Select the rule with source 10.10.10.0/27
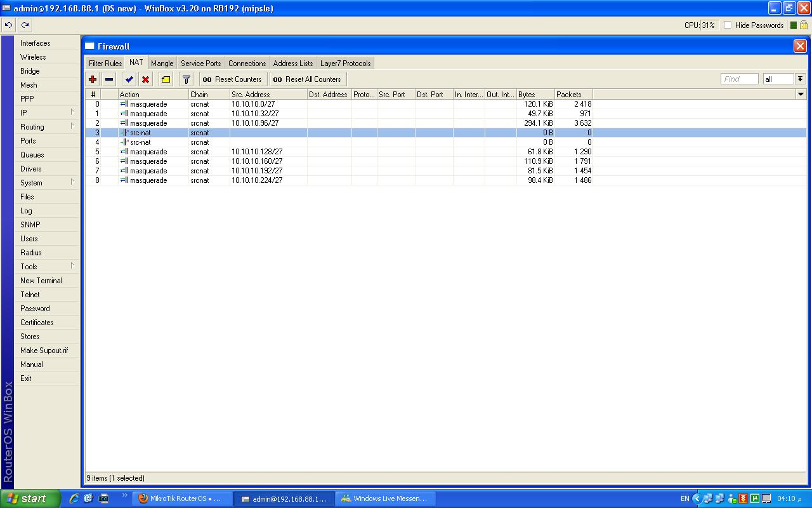The width and height of the screenshot is (812, 508). click(446, 104)
